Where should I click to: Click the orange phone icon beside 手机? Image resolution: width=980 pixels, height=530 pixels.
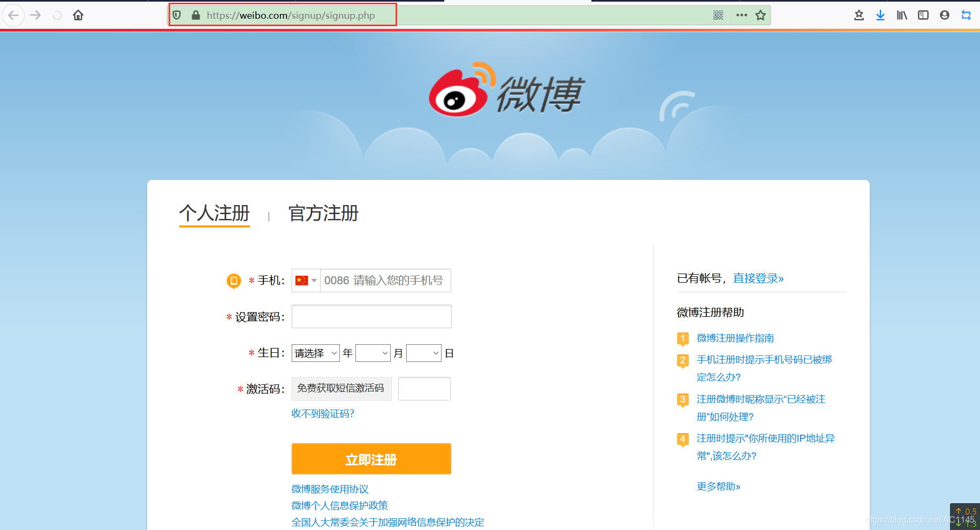[x=234, y=281]
